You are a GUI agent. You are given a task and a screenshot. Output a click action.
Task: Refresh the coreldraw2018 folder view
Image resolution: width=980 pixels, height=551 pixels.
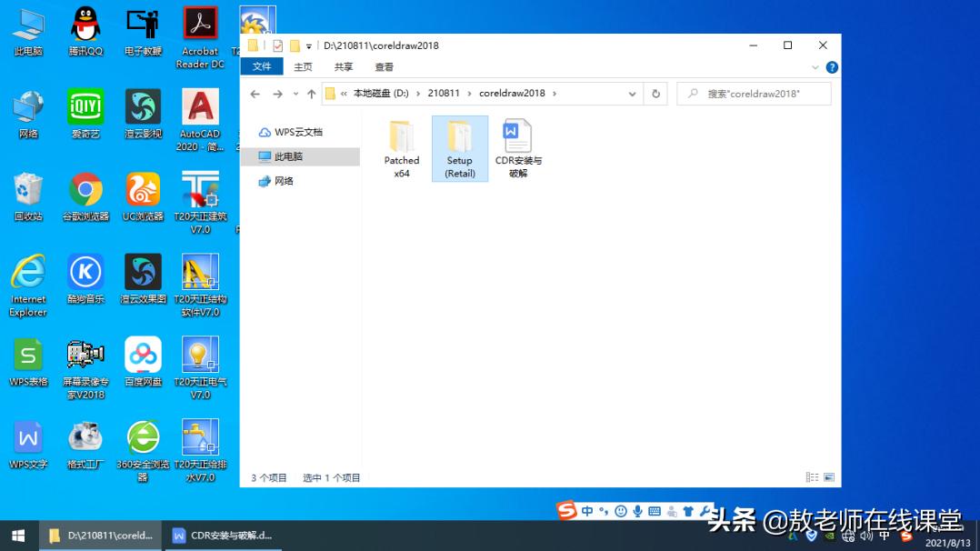(655, 93)
